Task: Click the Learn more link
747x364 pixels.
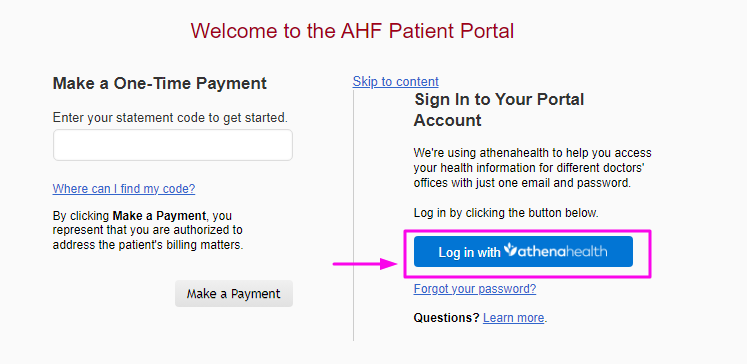Action: pyautogui.click(x=513, y=318)
